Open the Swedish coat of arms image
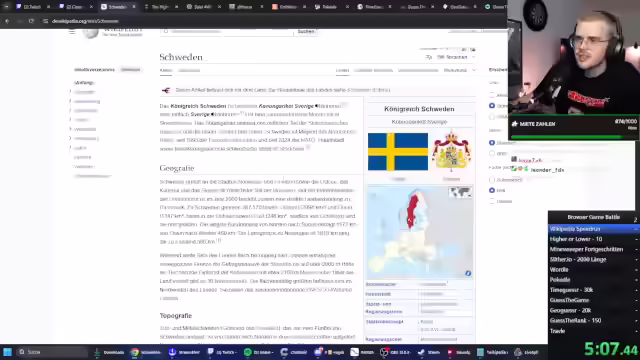 coord(451,150)
